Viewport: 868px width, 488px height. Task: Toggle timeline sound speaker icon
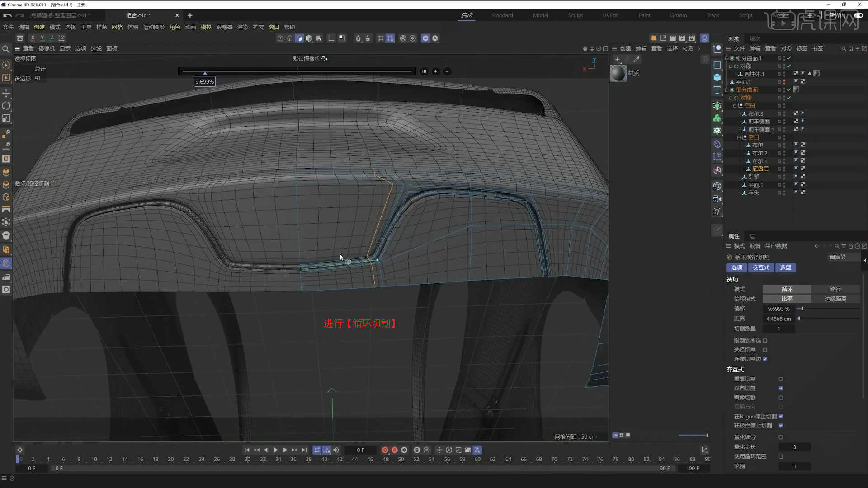[336, 450]
